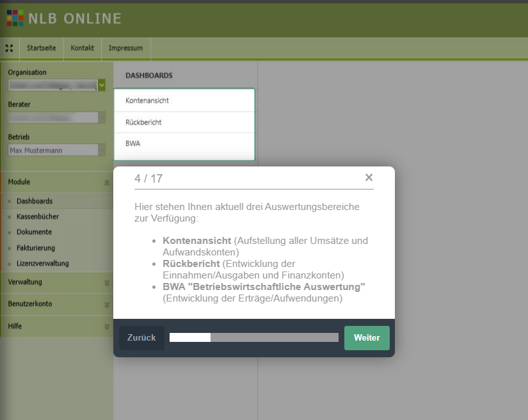Open the Kontakt menu item
This screenshot has height=420, width=528.
tap(82, 48)
